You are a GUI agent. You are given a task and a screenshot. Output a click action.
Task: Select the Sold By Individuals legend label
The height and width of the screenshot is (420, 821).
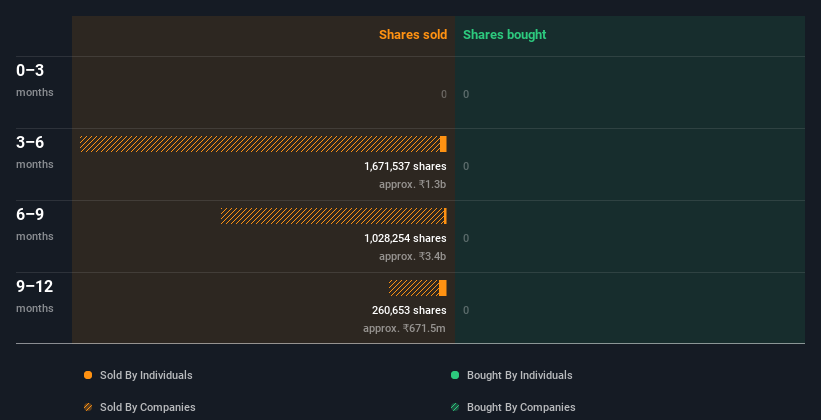coord(146,375)
